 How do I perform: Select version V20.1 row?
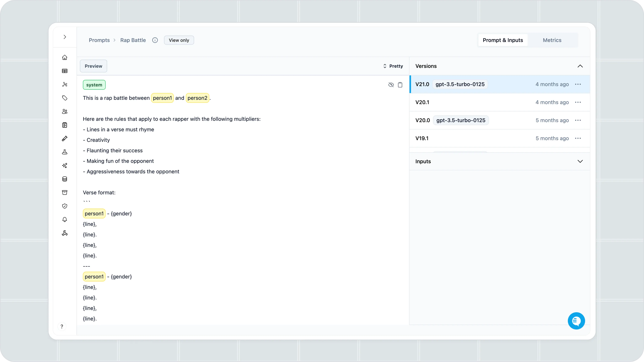click(x=499, y=102)
